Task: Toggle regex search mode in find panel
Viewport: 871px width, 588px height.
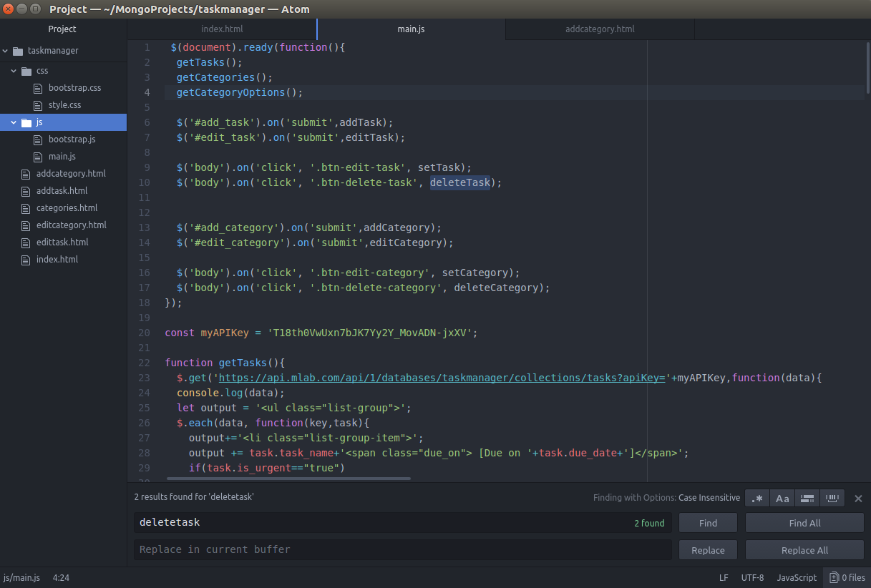Action: 757,498
